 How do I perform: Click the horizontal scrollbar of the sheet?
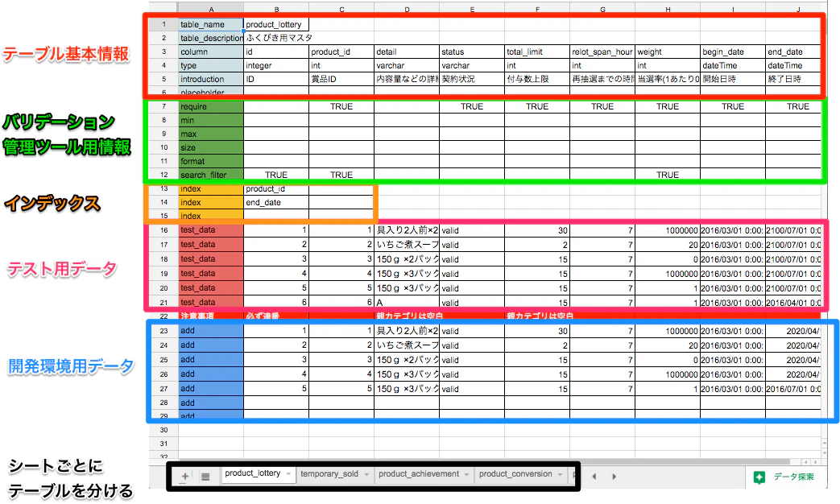(485, 461)
